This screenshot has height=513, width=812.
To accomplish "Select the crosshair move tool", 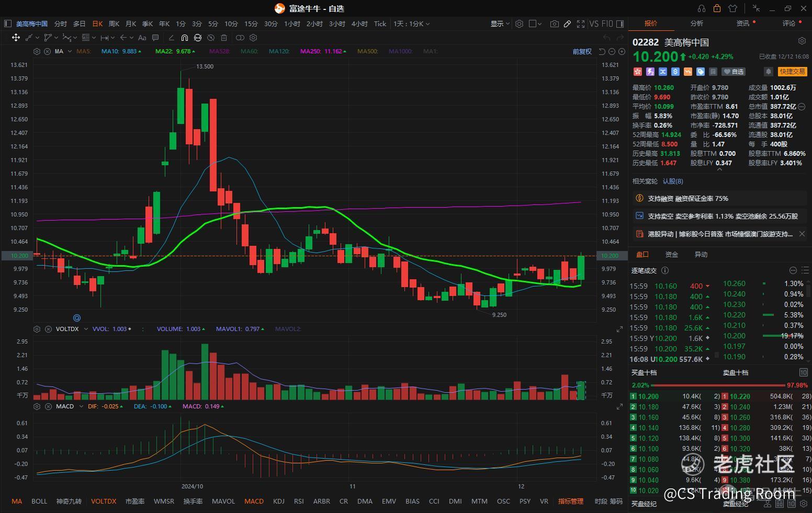I will 16,38.
